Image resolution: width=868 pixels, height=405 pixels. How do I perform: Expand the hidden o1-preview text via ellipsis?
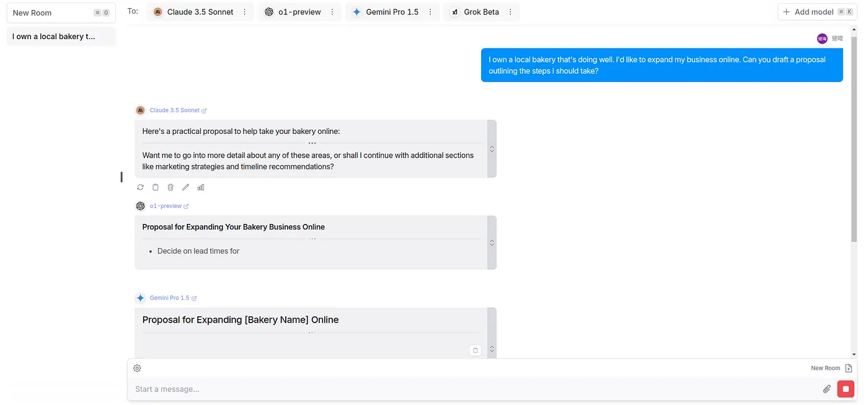point(312,239)
